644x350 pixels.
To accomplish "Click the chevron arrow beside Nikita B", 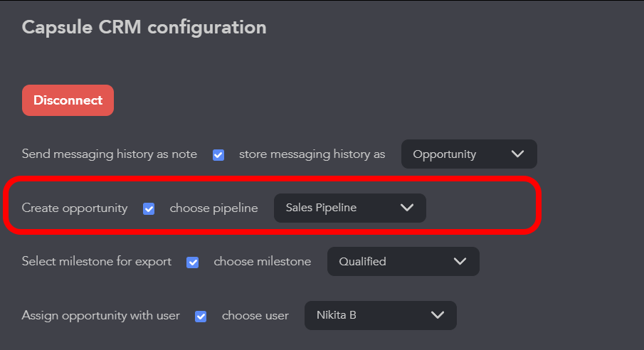I will point(438,315).
